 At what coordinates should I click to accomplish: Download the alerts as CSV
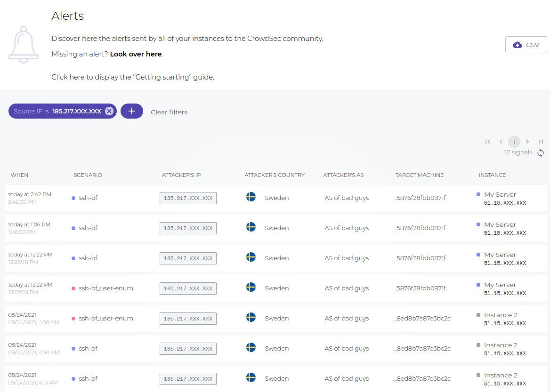(526, 44)
